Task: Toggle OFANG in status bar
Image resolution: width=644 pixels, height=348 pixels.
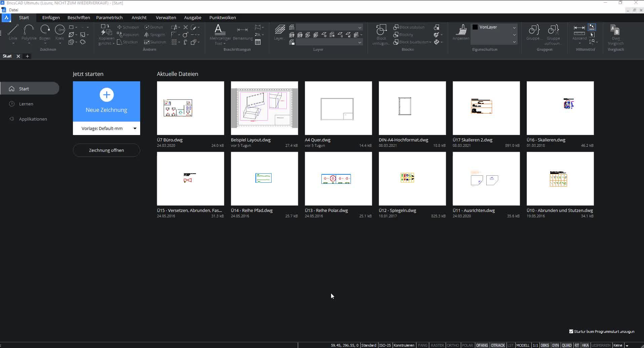Action: click(x=482, y=345)
